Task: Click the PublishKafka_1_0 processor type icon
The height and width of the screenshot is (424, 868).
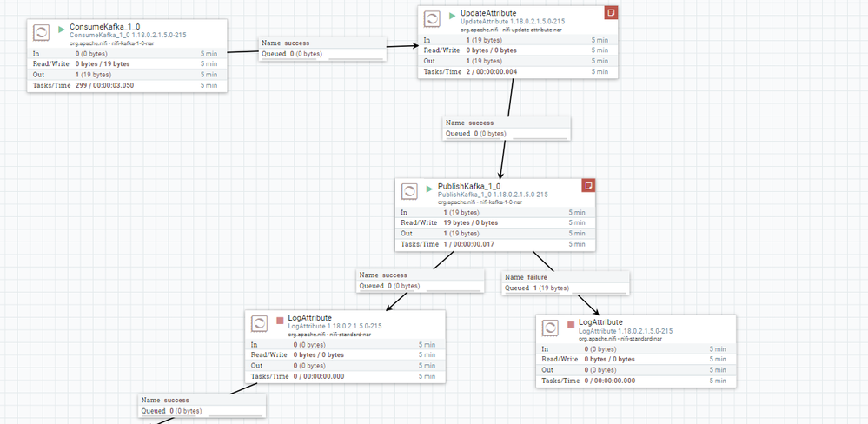Action: 409,191
